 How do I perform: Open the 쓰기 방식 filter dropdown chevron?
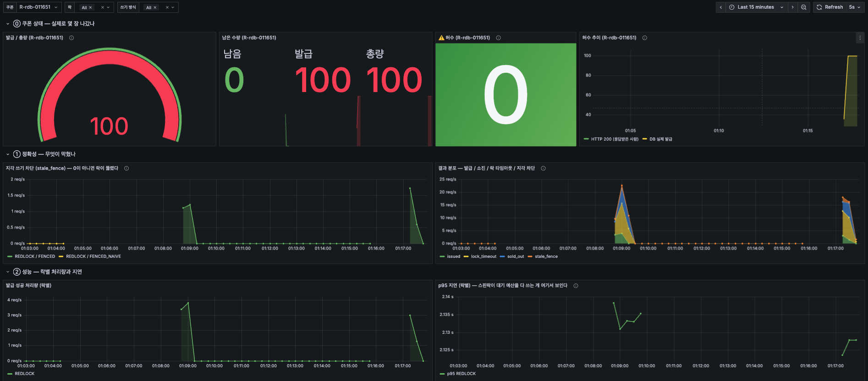click(173, 8)
